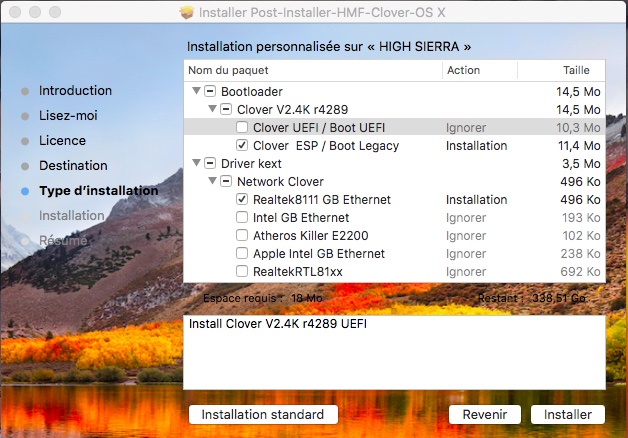Click the 238 Ko size value
628x438 pixels.
pyautogui.click(x=581, y=254)
